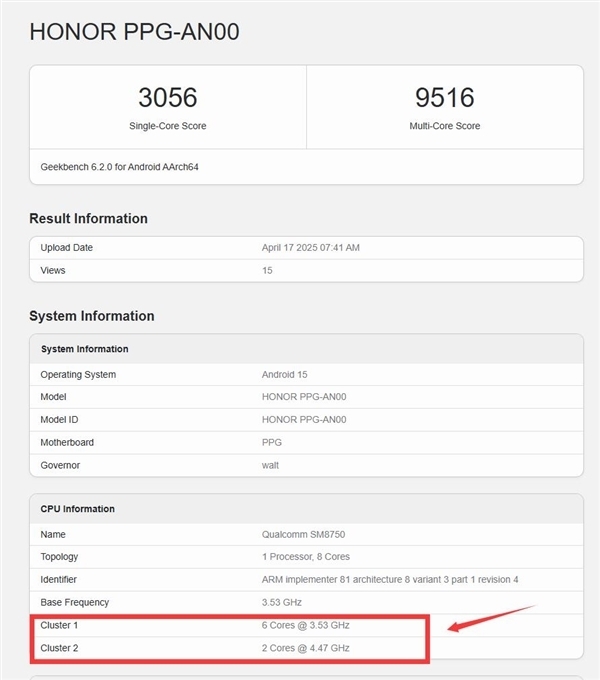Screen dimensions: 600x680
Task: Select the Qualcomm SM8750 name value
Action: click(x=306, y=534)
